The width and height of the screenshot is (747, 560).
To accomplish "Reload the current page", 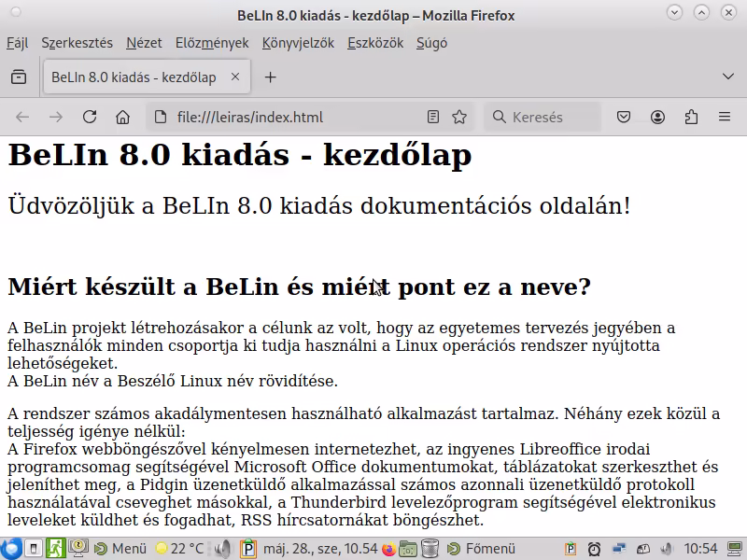I will (x=90, y=117).
